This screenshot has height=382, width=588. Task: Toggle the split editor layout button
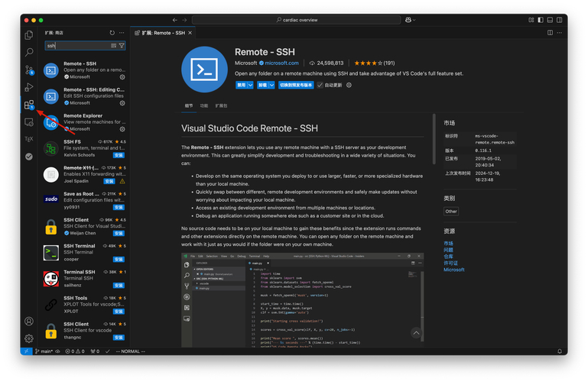coord(550,33)
